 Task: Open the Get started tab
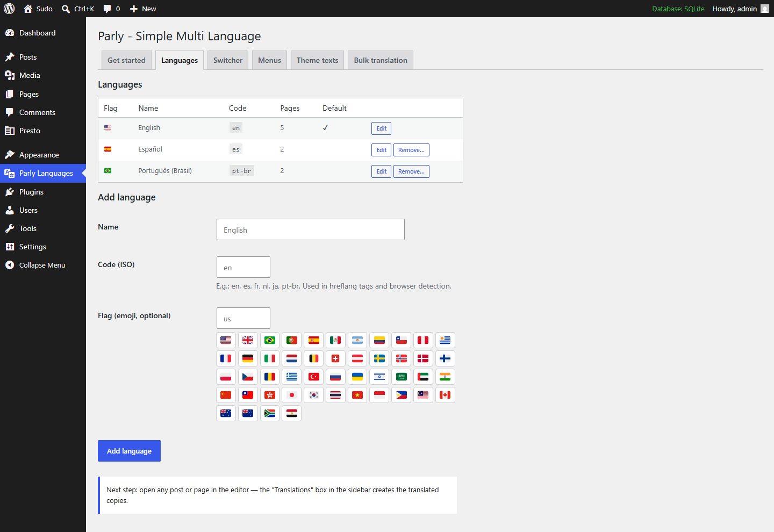pyautogui.click(x=126, y=60)
